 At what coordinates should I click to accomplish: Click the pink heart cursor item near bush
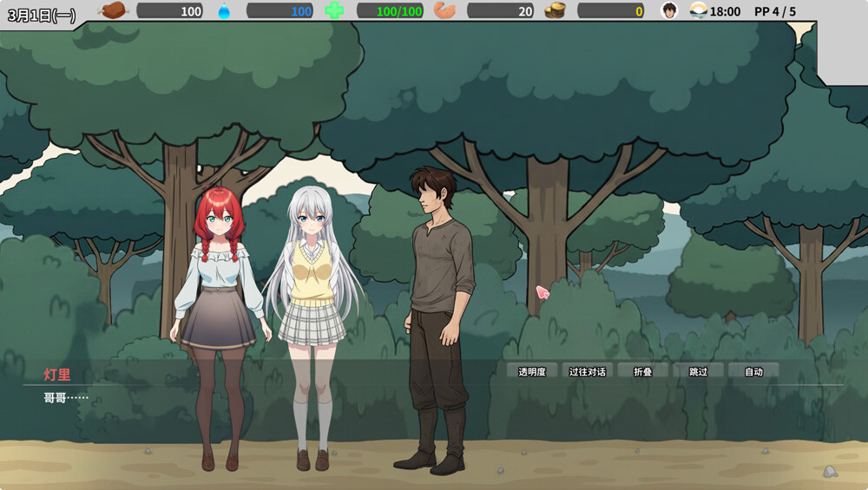(542, 292)
